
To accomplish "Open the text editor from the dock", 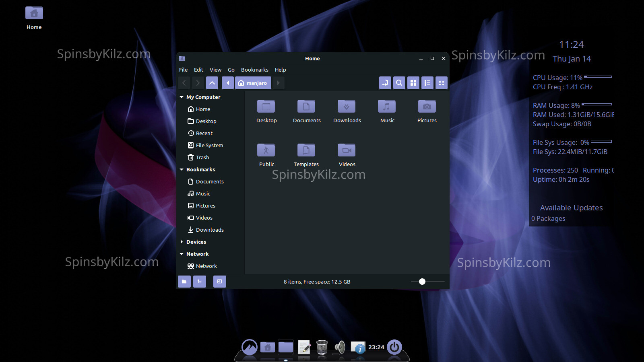I will pos(304,347).
